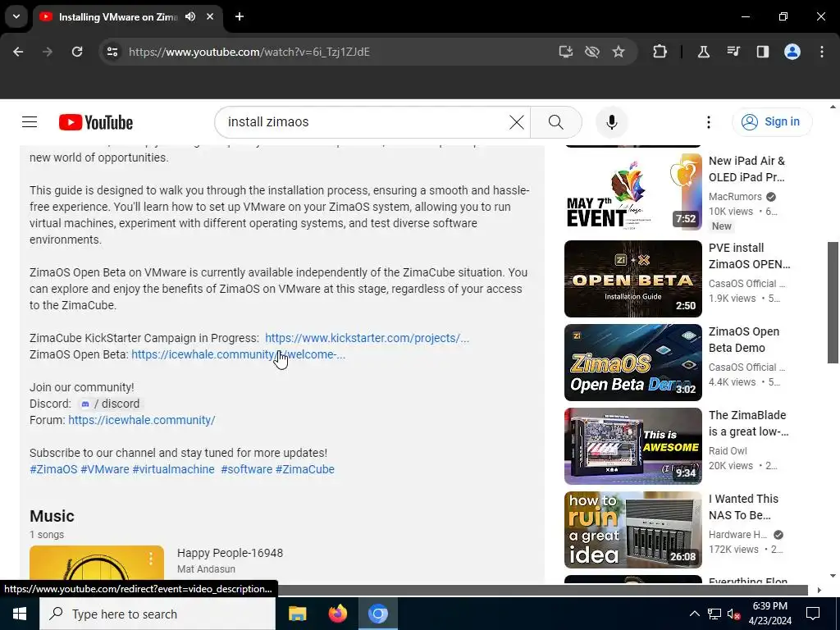This screenshot has height=630, width=840.
Task: Select the Happy People-16948 song title
Action: [x=230, y=553]
